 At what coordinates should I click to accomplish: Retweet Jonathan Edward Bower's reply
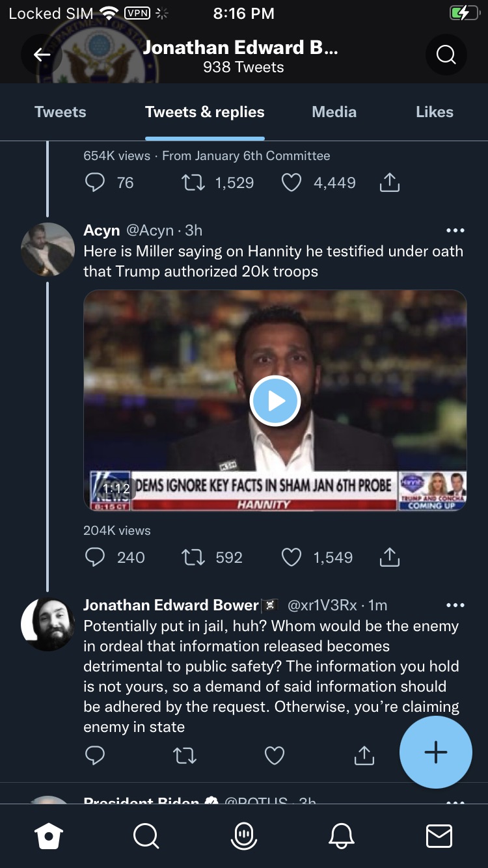(x=185, y=755)
